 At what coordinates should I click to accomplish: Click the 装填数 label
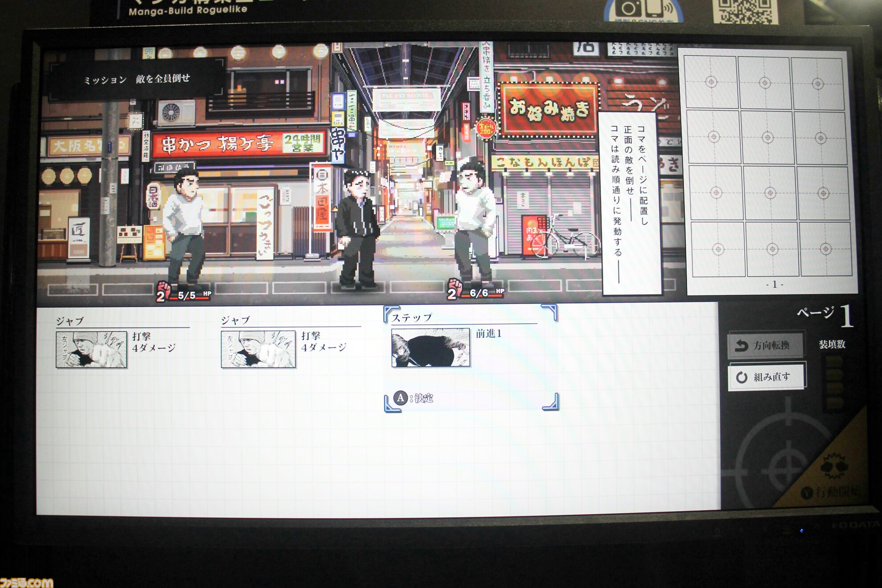point(832,344)
